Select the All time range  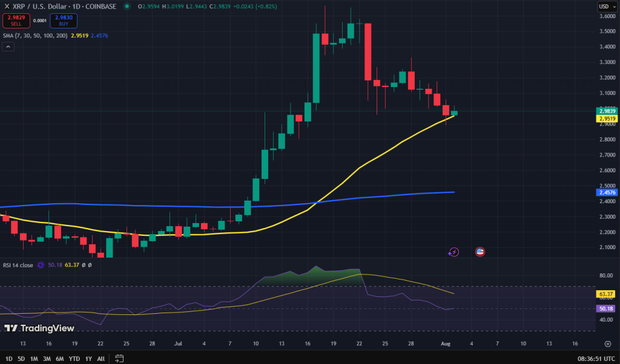(101, 359)
